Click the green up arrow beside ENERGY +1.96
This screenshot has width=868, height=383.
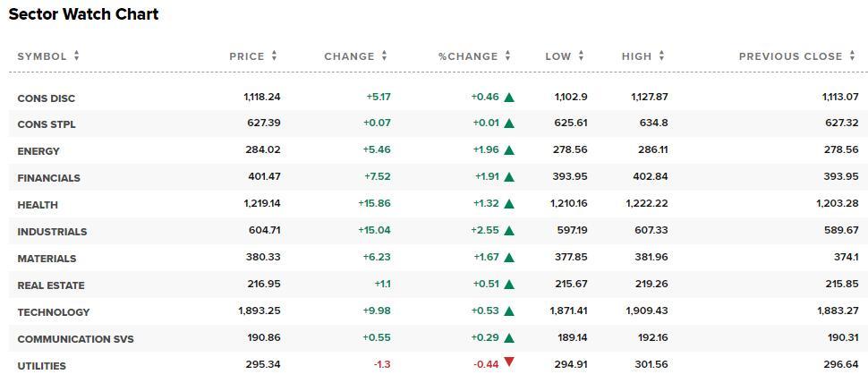509,150
